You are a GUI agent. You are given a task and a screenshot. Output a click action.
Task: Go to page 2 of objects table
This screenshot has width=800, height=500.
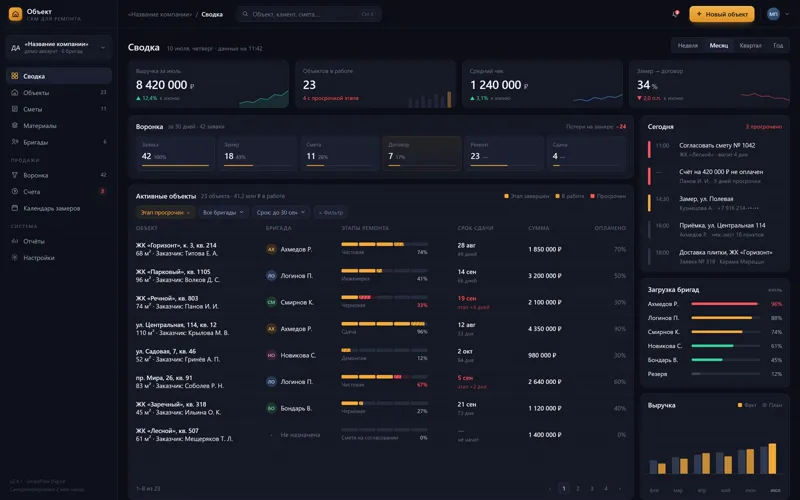point(578,488)
